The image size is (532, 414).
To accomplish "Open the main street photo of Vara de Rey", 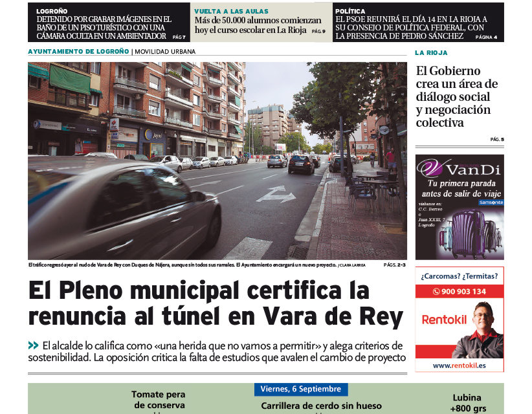I will (217, 160).
